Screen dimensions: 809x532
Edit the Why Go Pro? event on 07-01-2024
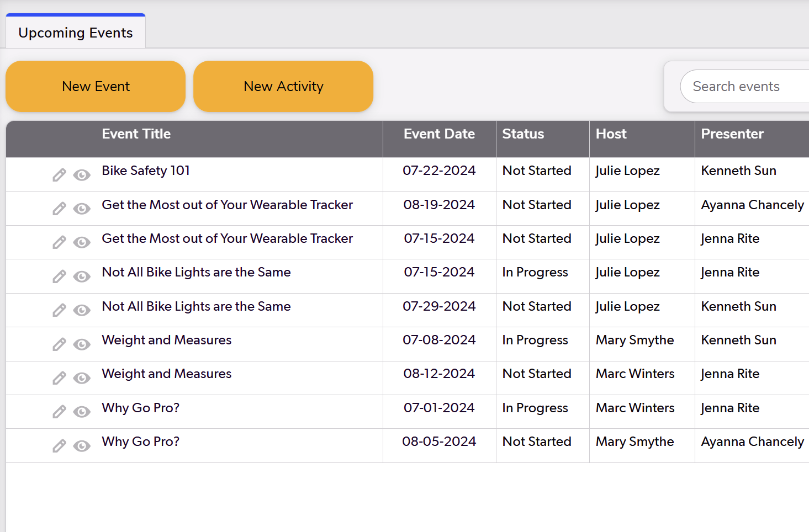click(x=59, y=412)
